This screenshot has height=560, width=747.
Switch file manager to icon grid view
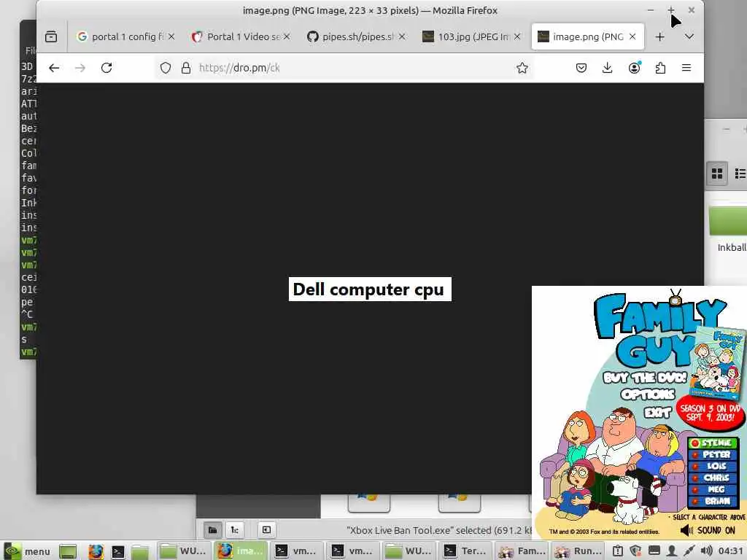pyautogui.click(x=717, y=174)
